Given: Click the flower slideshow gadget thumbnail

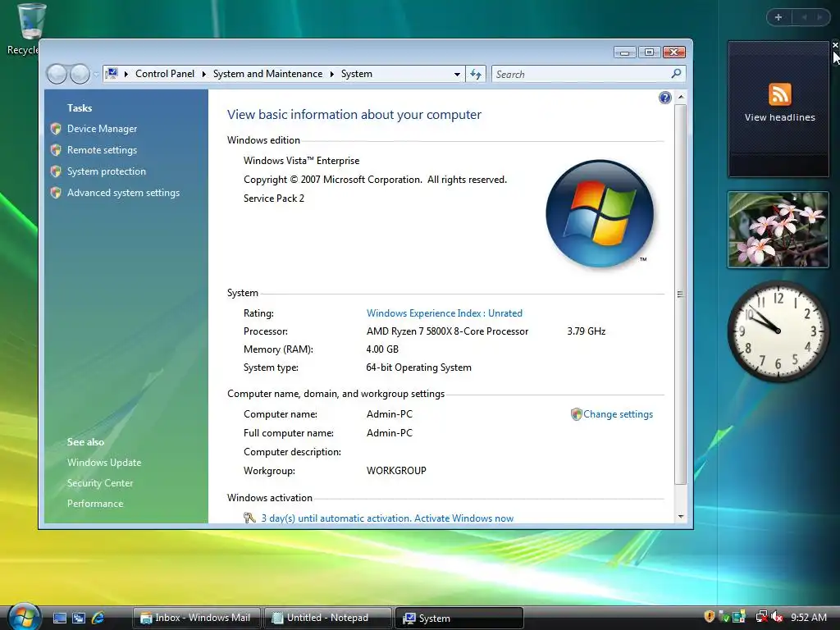Looking at the screenshot, I should click(x=778, y=230).
